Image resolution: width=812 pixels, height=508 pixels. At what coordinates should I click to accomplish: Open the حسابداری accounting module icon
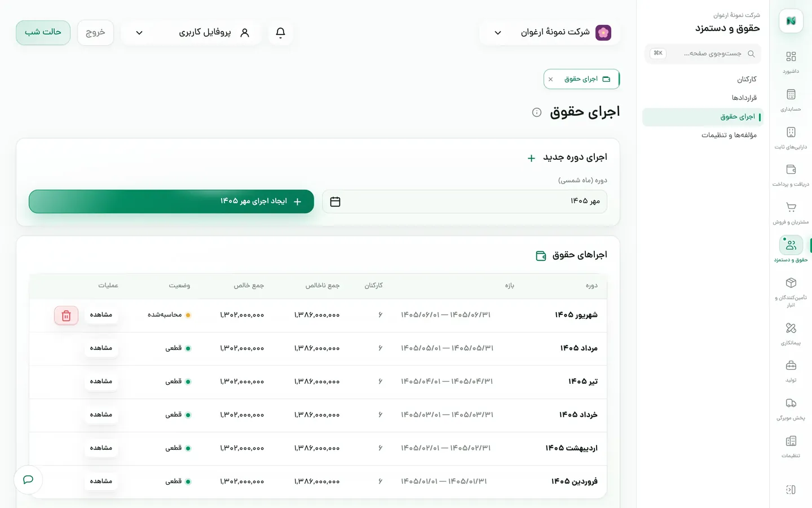[791, 94]
